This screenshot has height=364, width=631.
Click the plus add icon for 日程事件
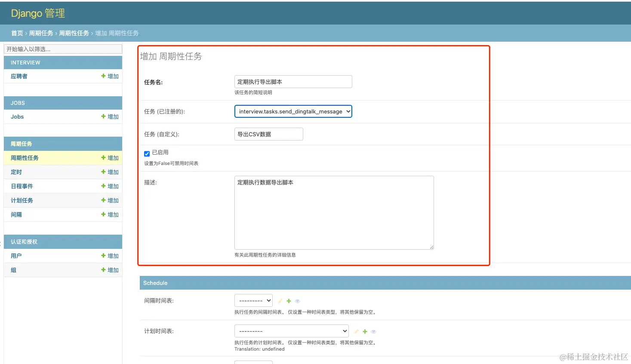[x=103, y=186]
